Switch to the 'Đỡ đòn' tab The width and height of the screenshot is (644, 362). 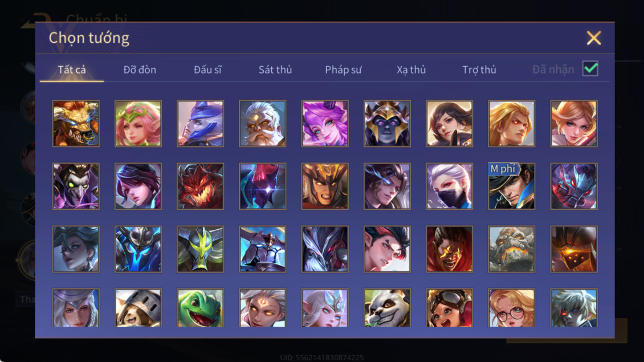pos(140,70)
